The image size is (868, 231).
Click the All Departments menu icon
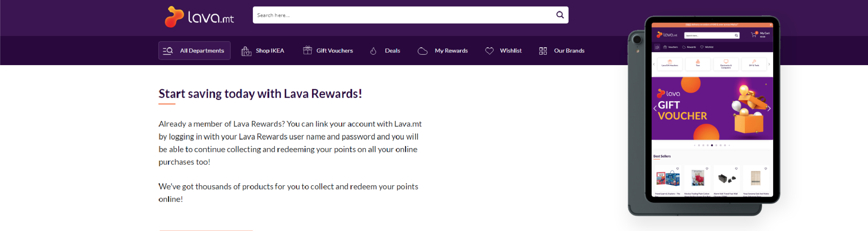pos(168,51)
